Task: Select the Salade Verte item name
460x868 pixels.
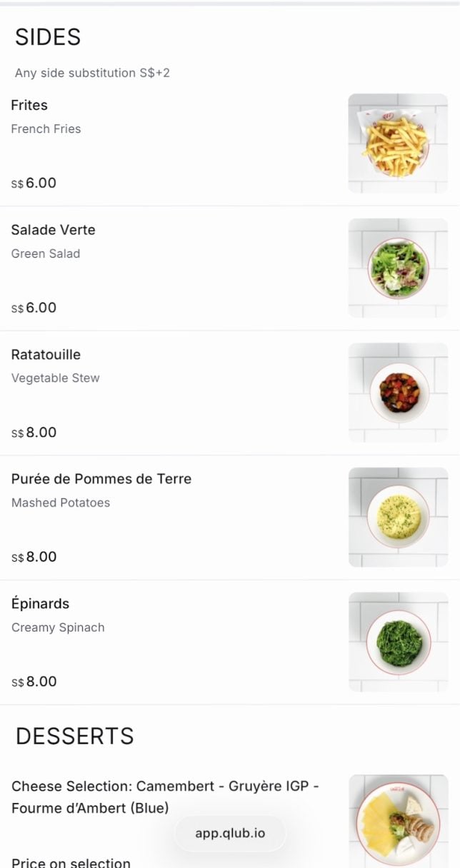Action: tap(53, 230)
